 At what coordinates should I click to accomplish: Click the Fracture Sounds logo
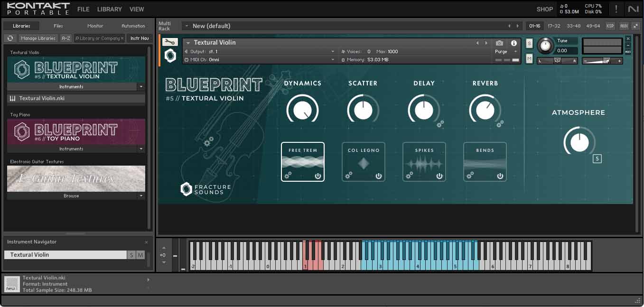point(205,189)
